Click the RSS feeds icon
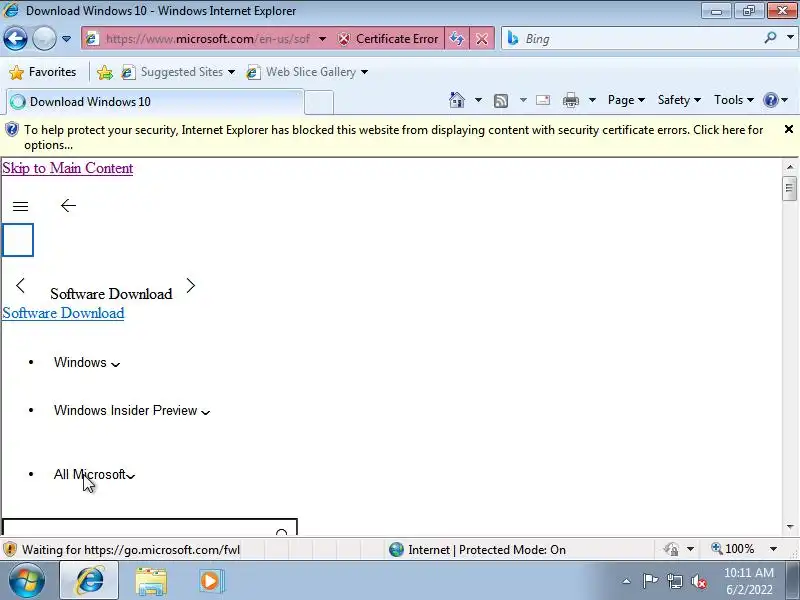Screen dimensions: 800x600 (501, 101)
